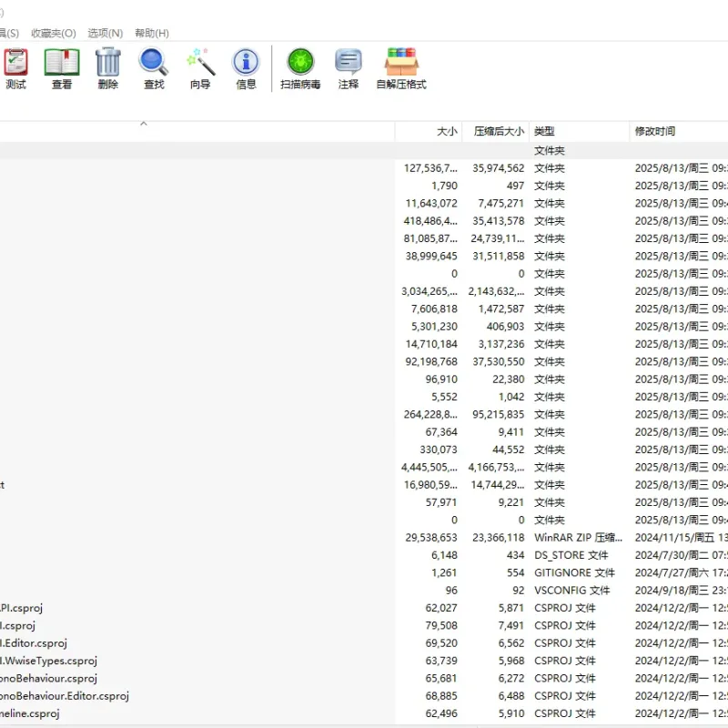This screenshot has height=728, width=728.
Task: Open the 选项(N) menu
Action: coord(106,33)
